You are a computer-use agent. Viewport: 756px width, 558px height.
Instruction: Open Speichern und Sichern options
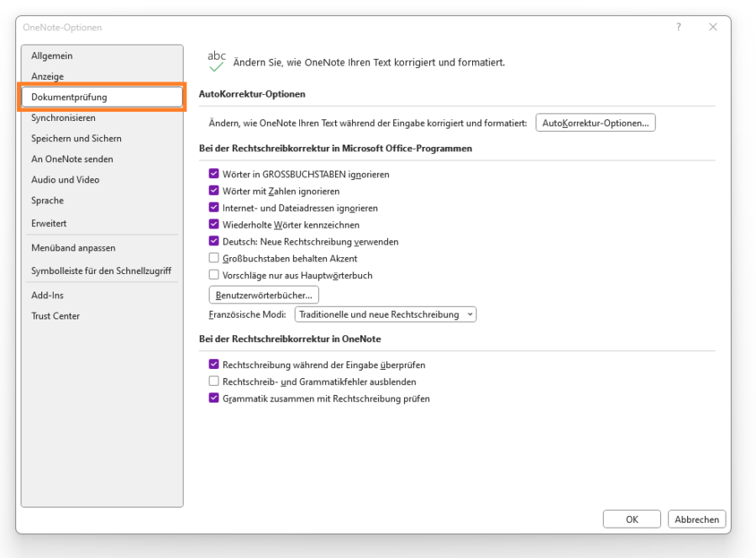click(x=77, y=138)
